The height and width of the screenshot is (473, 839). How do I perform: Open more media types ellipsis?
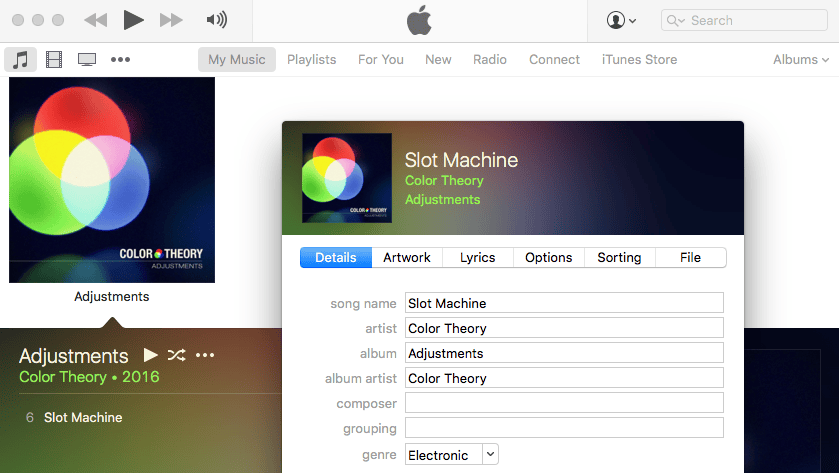point(120,59)
